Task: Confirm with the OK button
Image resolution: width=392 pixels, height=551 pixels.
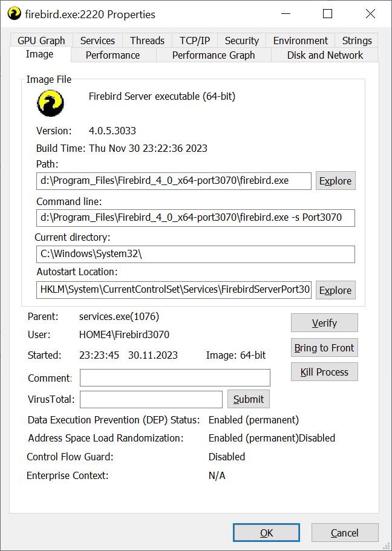Action: pyautogui.click(x=266, y=533)
